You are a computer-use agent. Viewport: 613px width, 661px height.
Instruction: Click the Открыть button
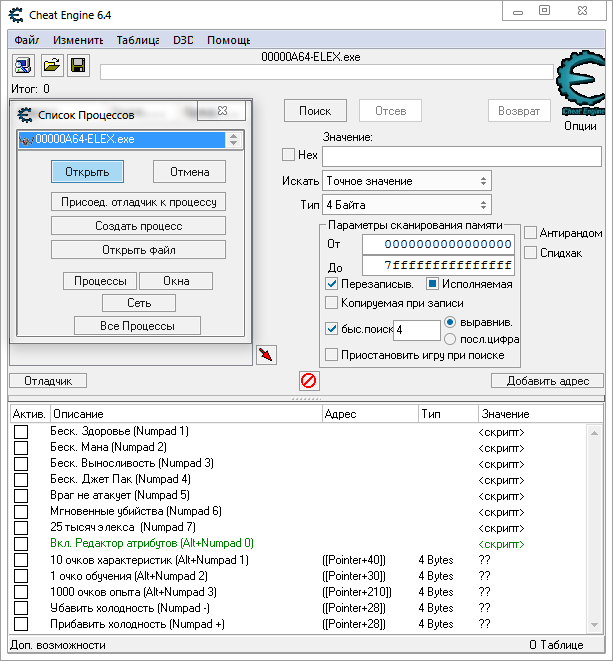(x=87, y=172)
